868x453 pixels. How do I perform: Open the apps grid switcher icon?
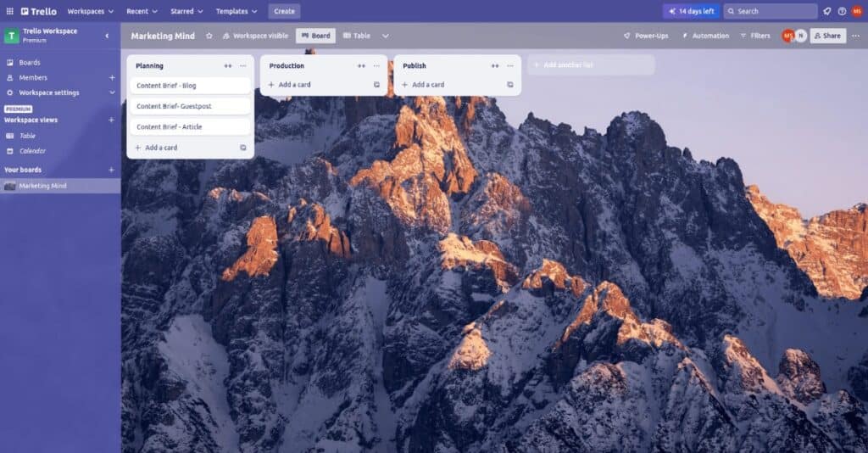coord(10,11)
